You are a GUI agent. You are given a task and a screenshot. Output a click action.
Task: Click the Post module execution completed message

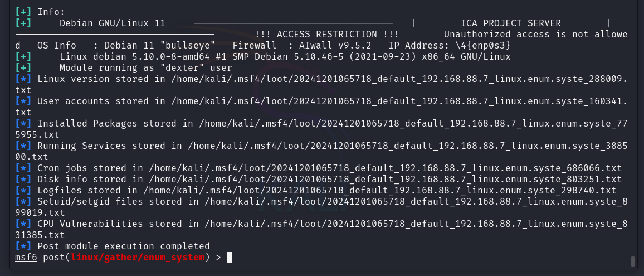tap(123, 246)
